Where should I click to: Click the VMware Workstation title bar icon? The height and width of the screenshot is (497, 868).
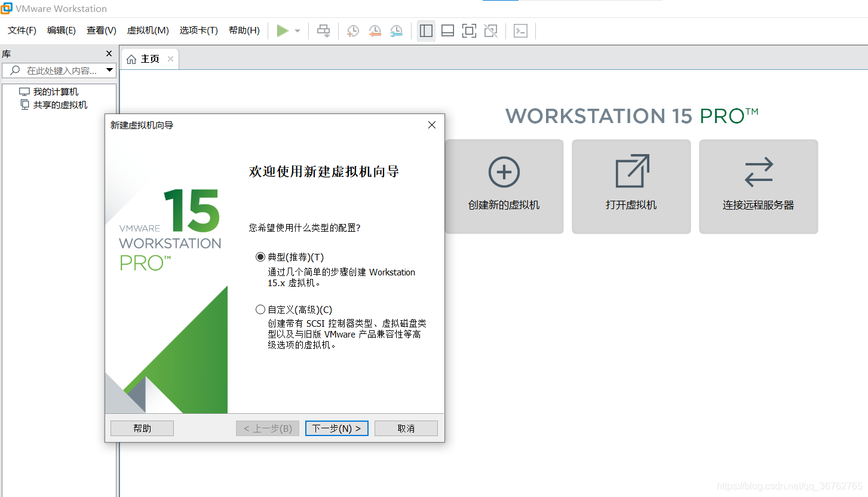coord(7,8)
